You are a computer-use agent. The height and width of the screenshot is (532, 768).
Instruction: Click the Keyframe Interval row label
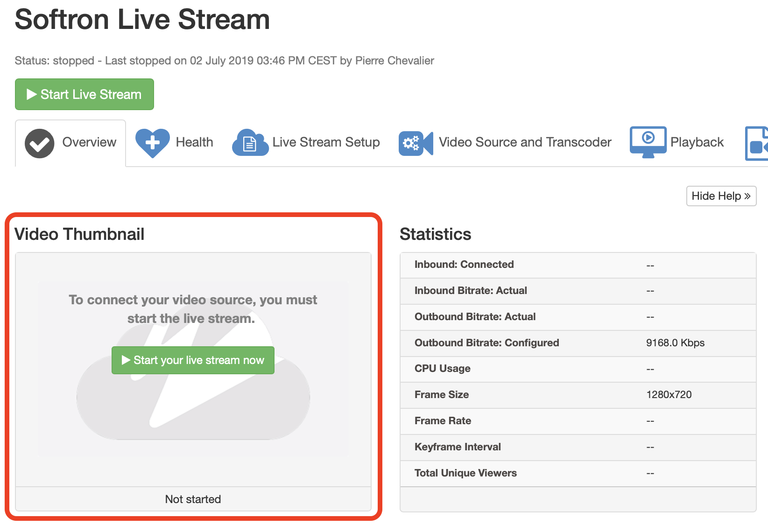(x=458, y=447)
